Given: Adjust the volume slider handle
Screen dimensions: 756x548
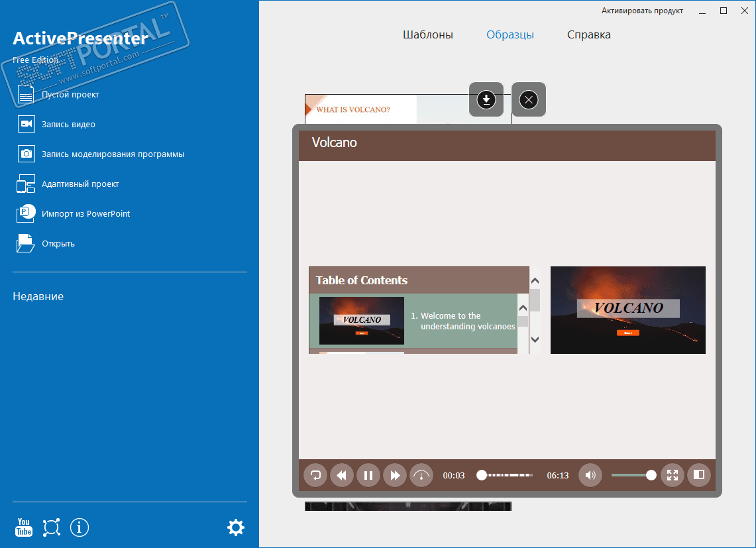Looking at the screenshot, I should (x=651, y=475).
